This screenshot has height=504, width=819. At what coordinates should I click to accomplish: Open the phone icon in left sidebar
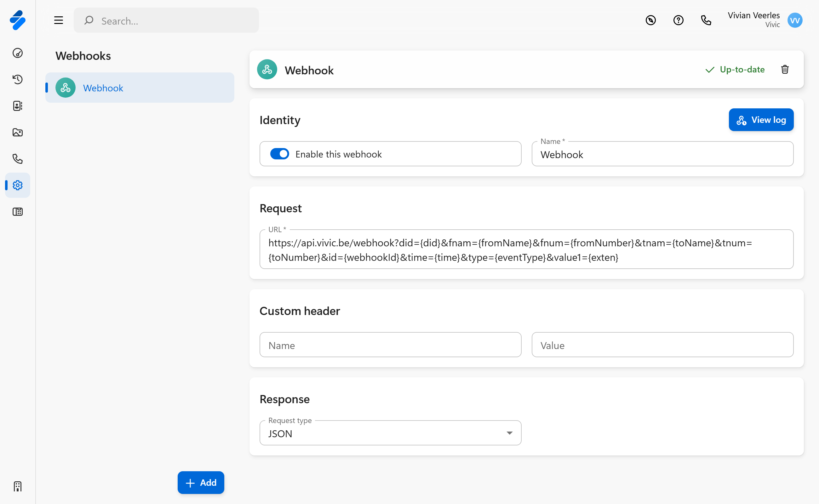pos(17,159)
